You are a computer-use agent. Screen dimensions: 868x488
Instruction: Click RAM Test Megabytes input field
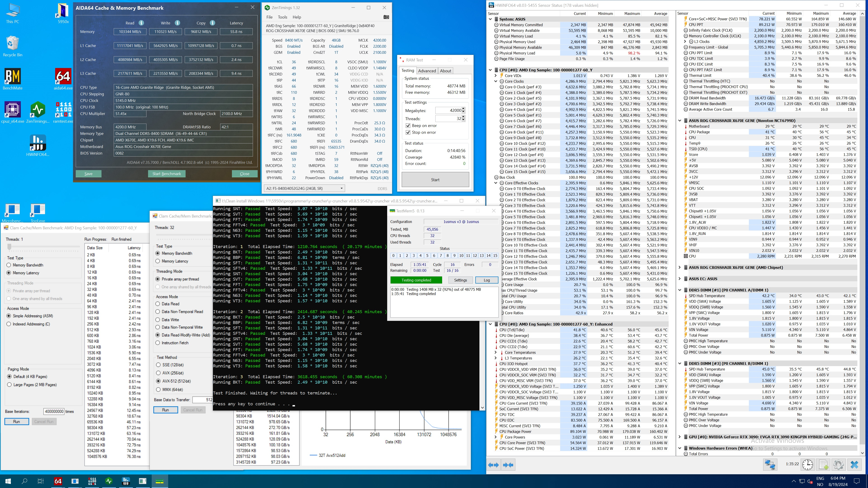[448, 110]
